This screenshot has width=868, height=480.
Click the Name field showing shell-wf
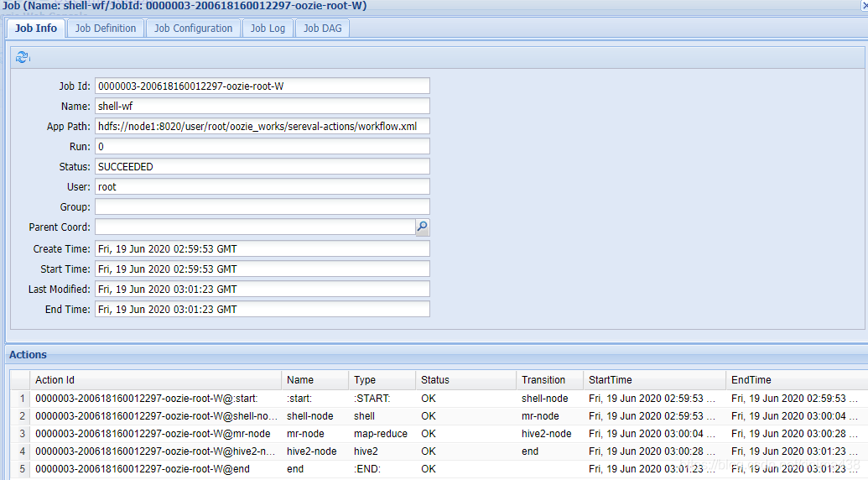click(x=262, y=107)
